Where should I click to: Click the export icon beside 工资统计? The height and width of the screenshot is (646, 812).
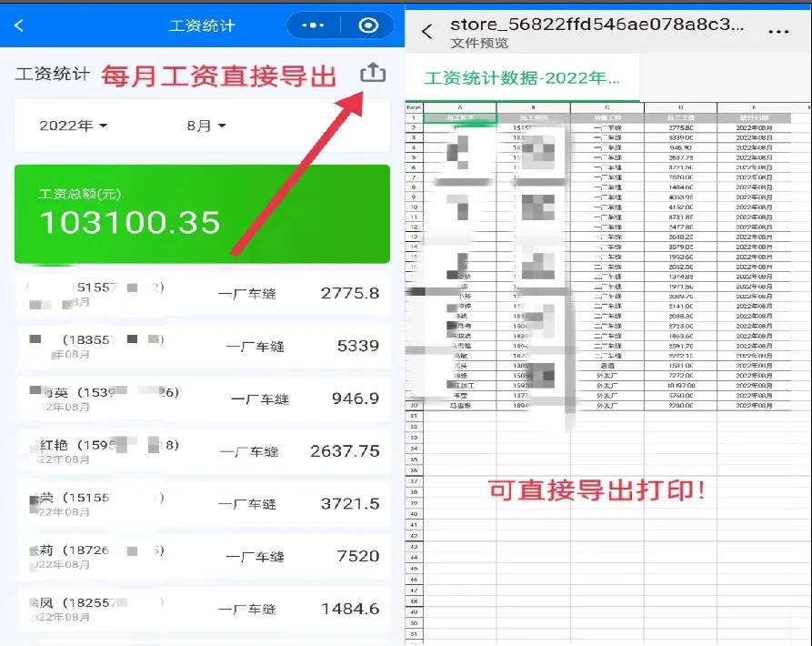373,74
